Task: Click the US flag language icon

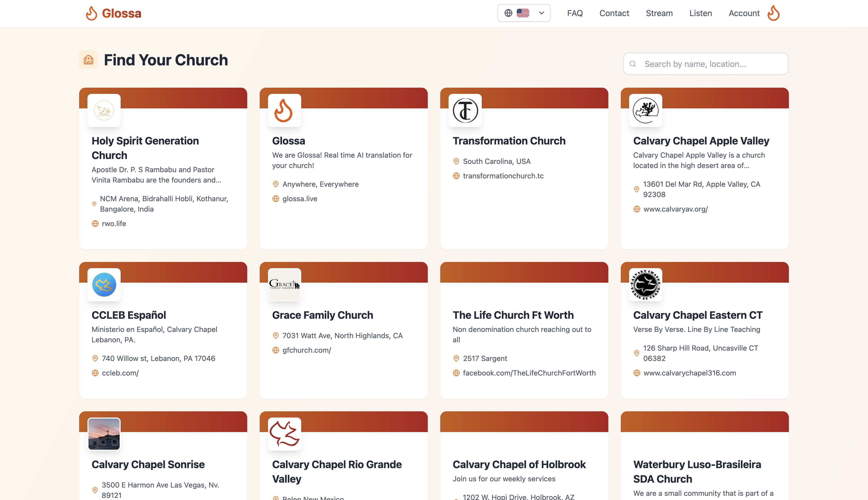Action: [523, 13]
